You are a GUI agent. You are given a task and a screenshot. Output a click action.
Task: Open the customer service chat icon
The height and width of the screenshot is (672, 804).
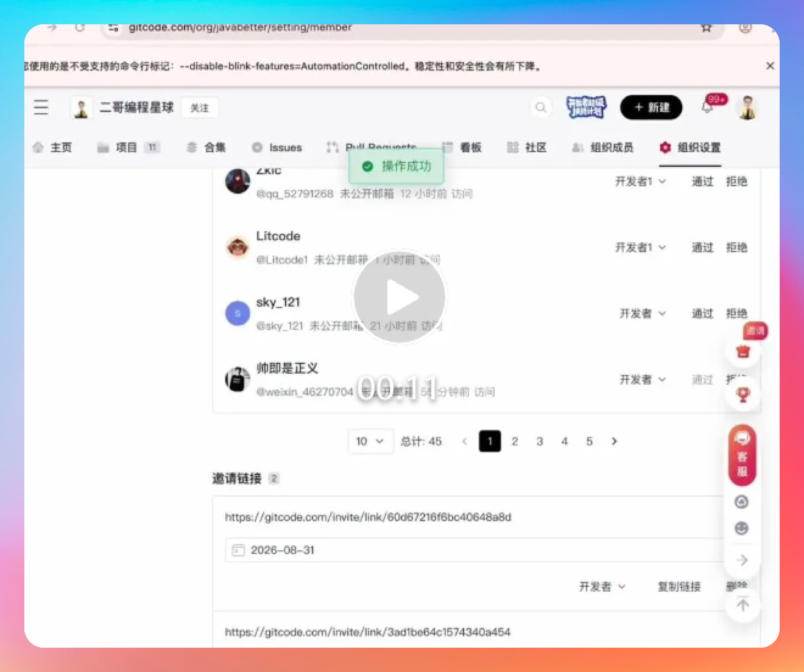click(742, 455)
